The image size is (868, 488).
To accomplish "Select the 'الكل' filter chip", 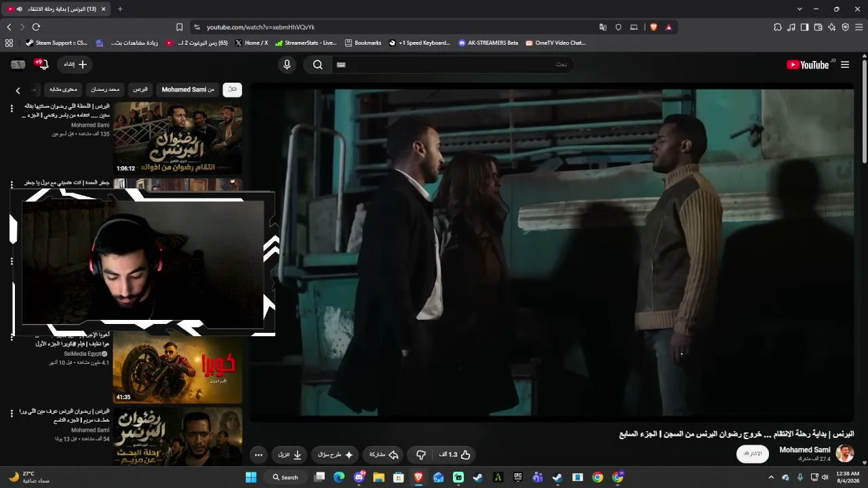I will coord(233,89).
